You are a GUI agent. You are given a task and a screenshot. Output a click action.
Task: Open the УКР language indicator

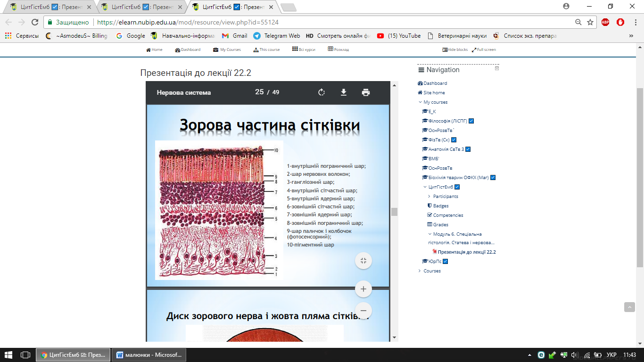coord(611,355)
